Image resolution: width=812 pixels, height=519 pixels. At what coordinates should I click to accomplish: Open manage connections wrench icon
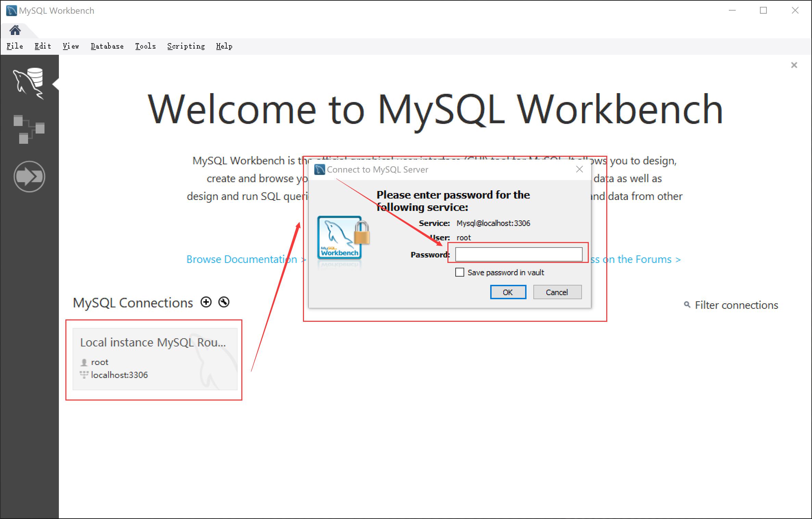pyautogui.click(x=224, y=302)
